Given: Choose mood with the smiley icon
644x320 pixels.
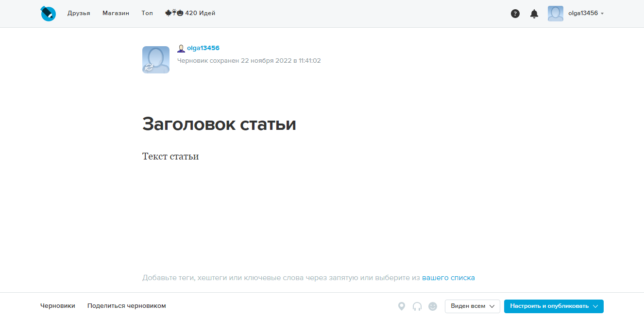Looking at the screenshot, I should (433, 306).
